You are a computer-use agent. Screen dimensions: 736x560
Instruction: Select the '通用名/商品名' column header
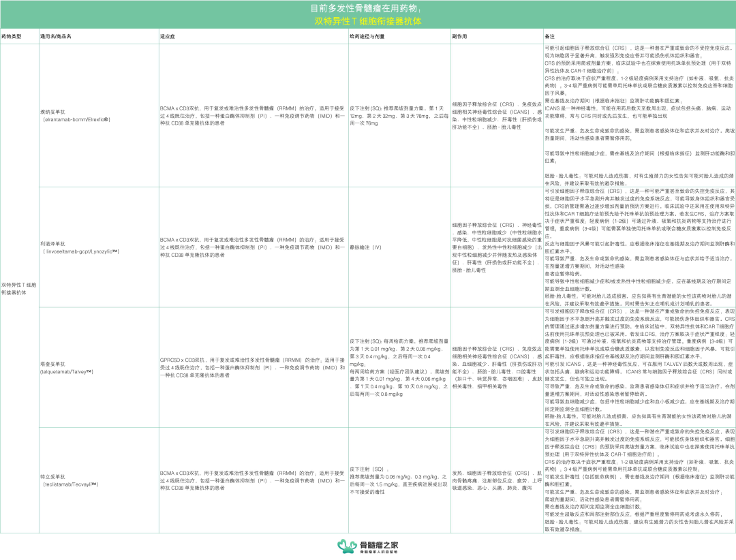point(99,36)
